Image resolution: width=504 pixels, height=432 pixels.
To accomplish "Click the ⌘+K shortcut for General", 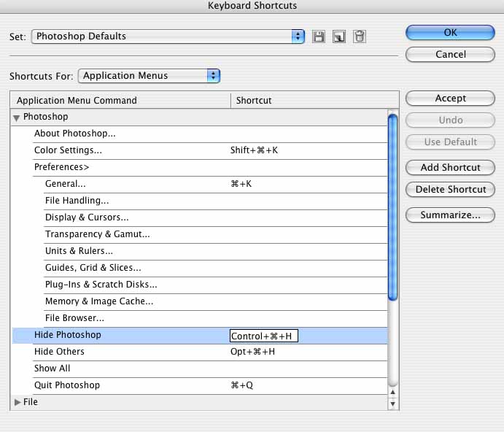I will 241,184.
